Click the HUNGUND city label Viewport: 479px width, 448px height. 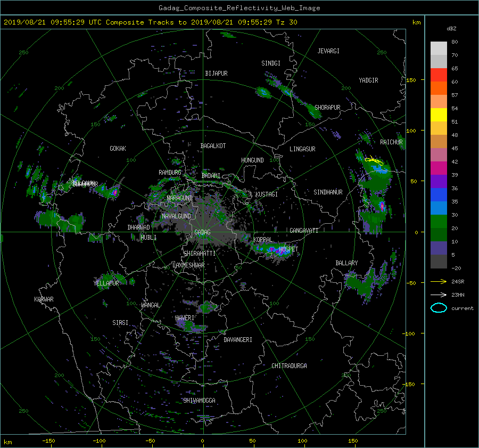click(252, 160)
